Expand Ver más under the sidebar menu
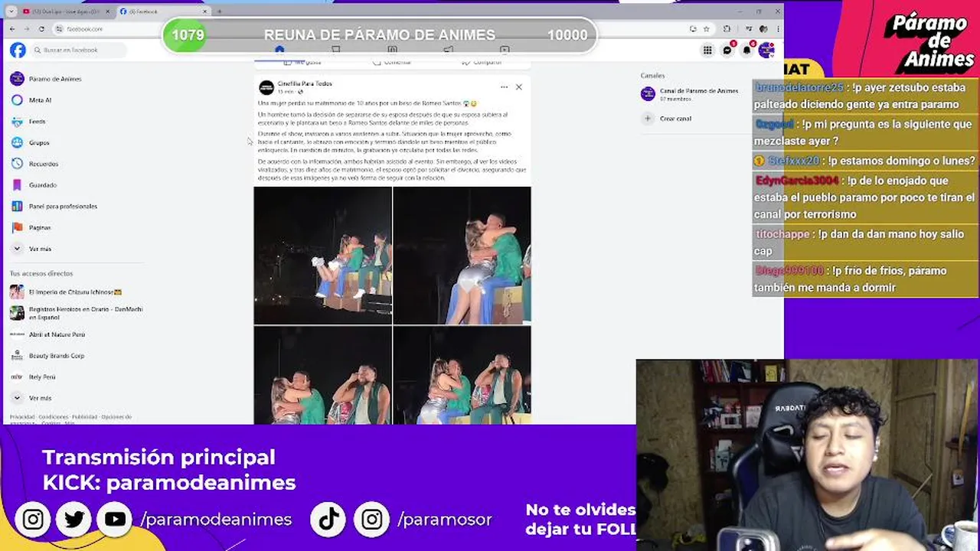The image size is (980, 551). (31, 249)
